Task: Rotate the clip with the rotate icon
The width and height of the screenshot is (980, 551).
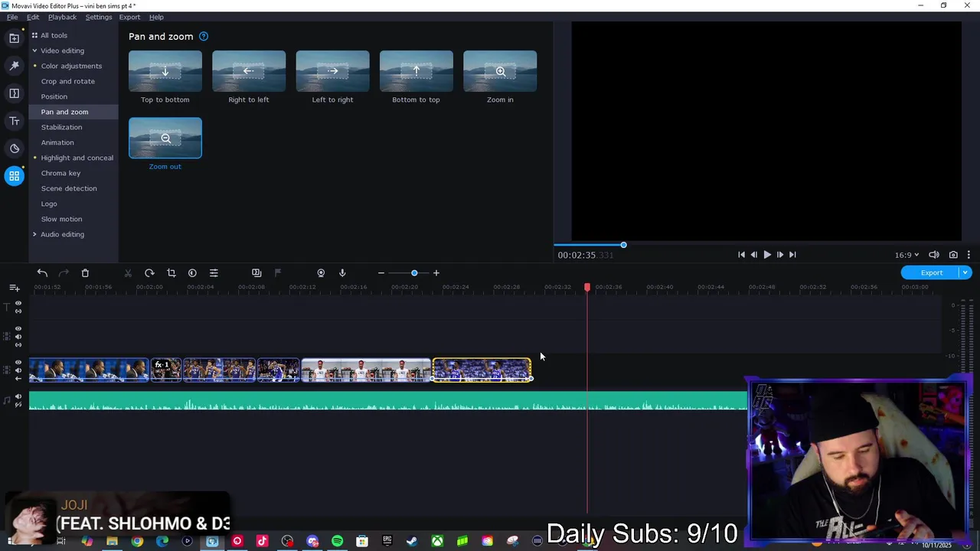Action: point(149,273)
